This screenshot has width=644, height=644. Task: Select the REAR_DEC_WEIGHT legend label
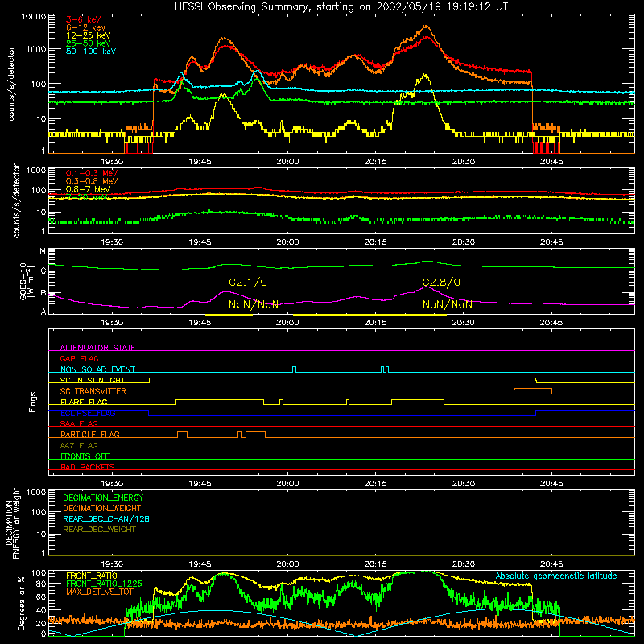(x=99, y=530)
